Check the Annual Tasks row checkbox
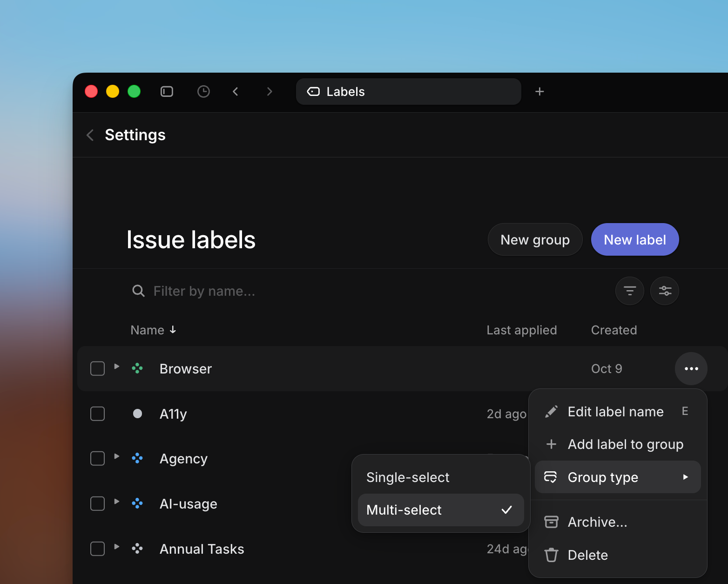 [x=97, y=549]
